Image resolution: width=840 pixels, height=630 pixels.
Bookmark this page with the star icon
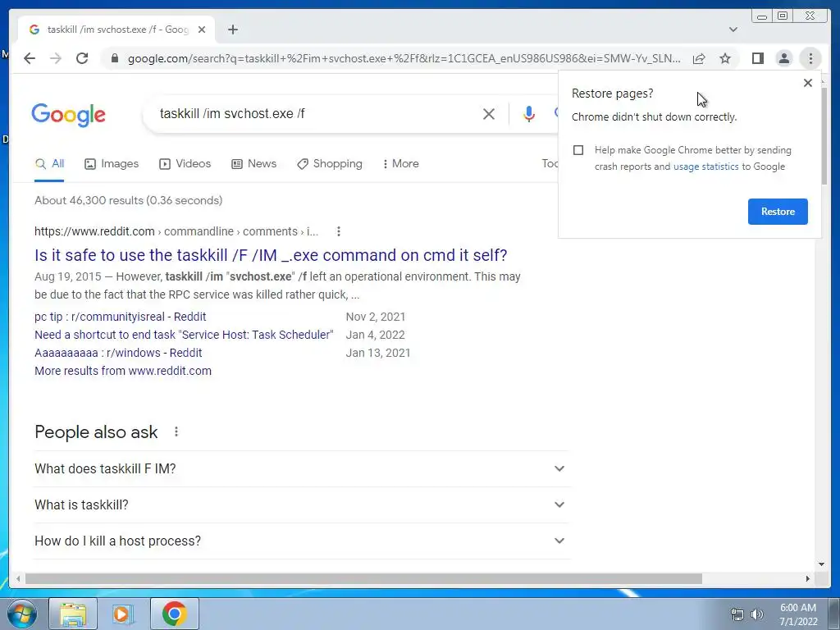coord(725,58)
